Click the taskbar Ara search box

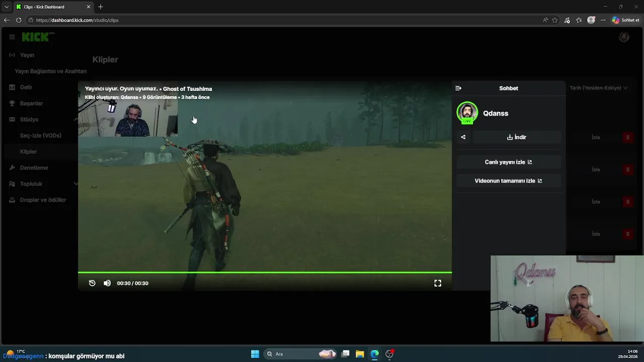pyautogui.click(x=301, y=354)
